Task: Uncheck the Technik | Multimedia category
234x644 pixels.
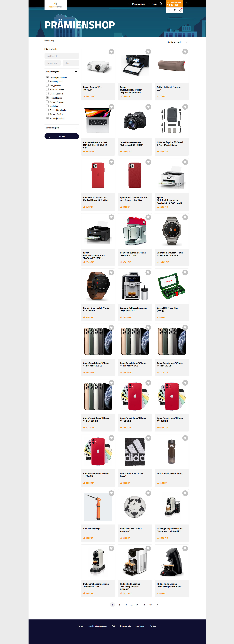Action: [47, 77]
